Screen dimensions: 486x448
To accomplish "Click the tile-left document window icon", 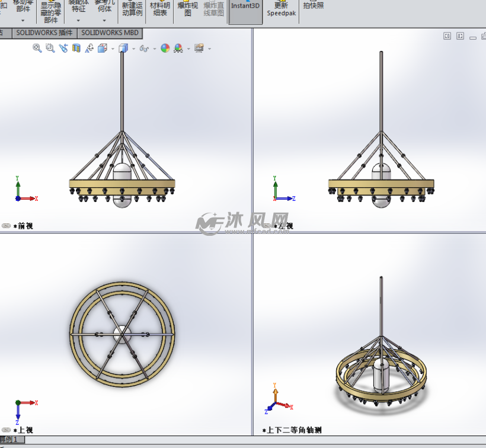I will click(x=447, y=36).
